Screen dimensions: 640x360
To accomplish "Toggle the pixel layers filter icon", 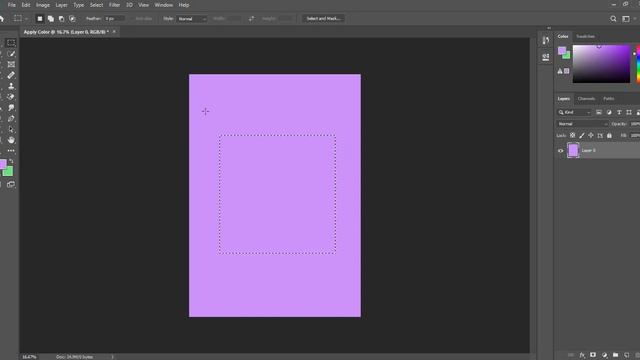I will (599, 112).
